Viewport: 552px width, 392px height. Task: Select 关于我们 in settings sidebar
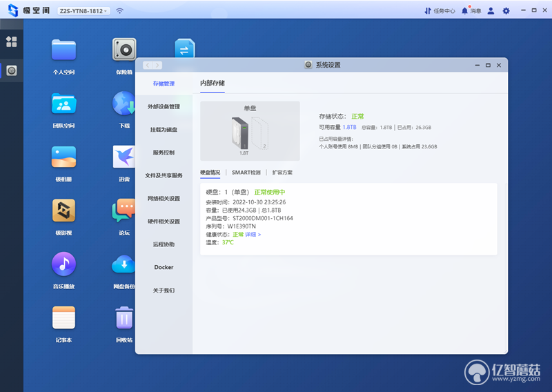164,290
